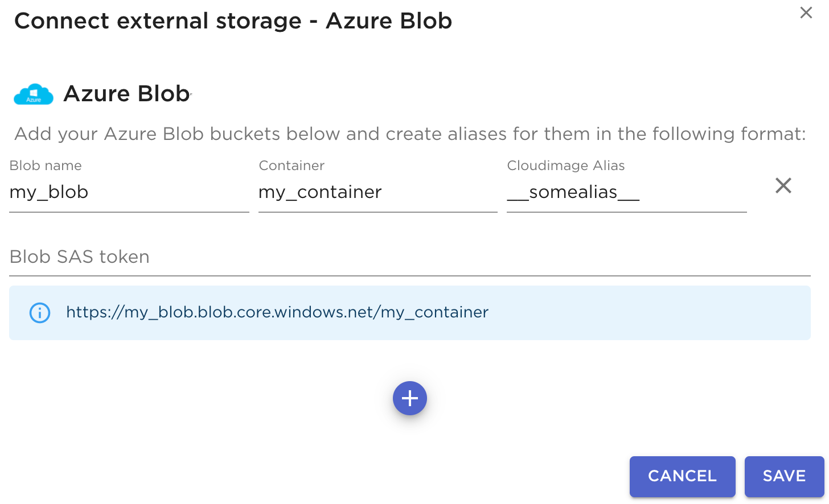Image resolution: width=829 pixels, height=504 pixels.
Task: Click the 'Blob name' field label
Action: click(x=46, y=166)
